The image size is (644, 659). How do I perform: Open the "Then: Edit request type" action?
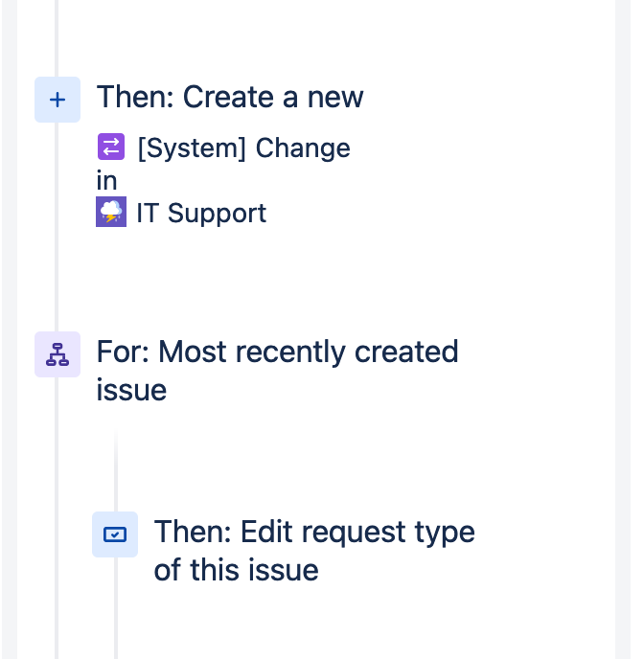(314, 532)
